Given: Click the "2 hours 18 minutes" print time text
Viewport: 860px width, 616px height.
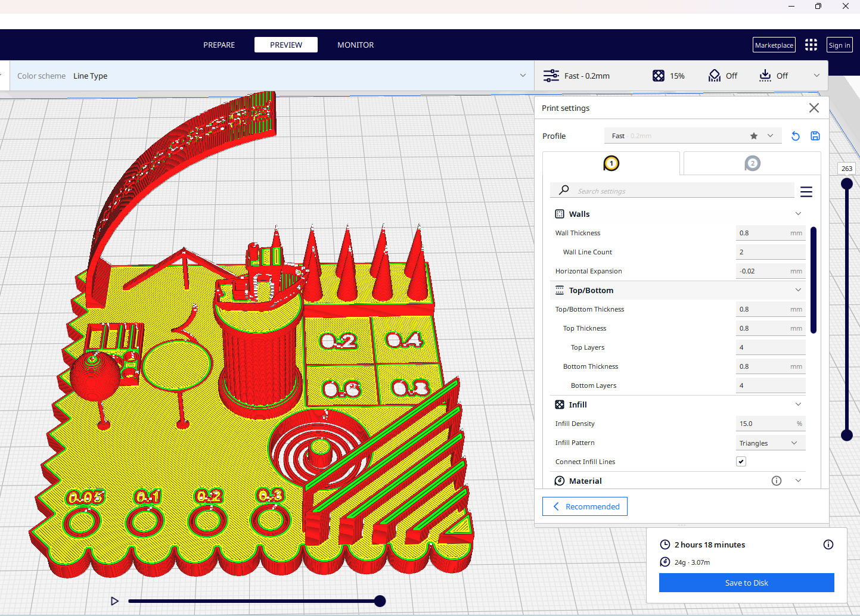Looking at the screenshot, I should [710, 545].
